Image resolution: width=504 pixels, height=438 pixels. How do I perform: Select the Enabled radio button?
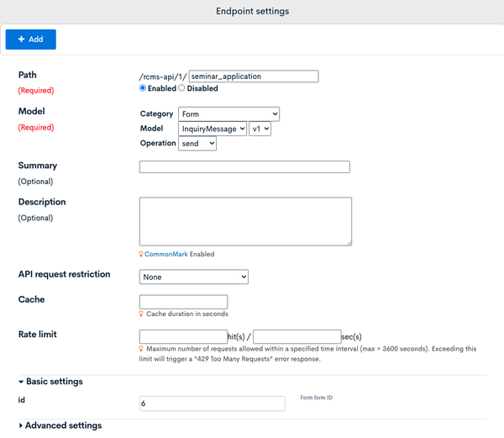tap(143, 87)
